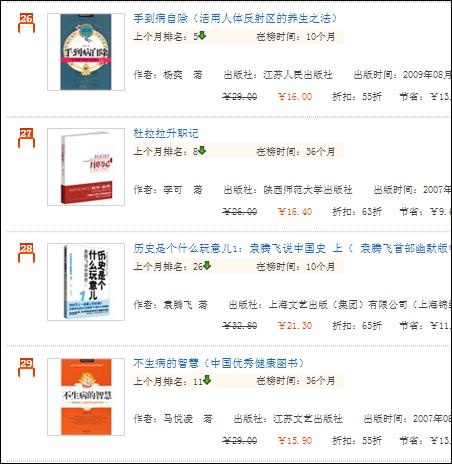Click the rank 27 badge icon
This screenshot has height=464, width=452.
pyautogui.click(x=26, y=138)
